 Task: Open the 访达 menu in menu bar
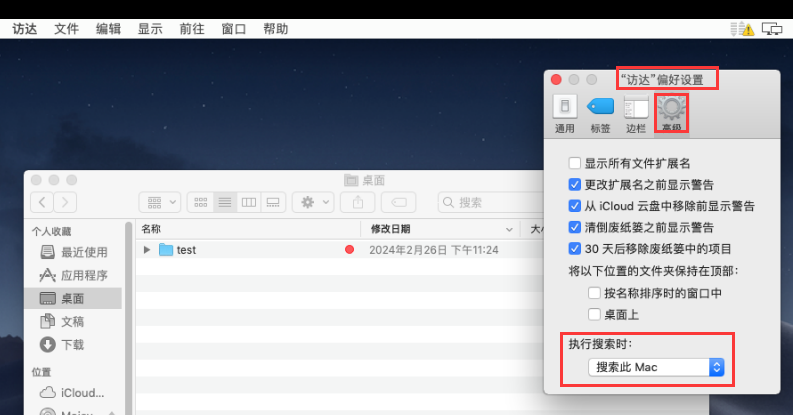coord(24,29)
